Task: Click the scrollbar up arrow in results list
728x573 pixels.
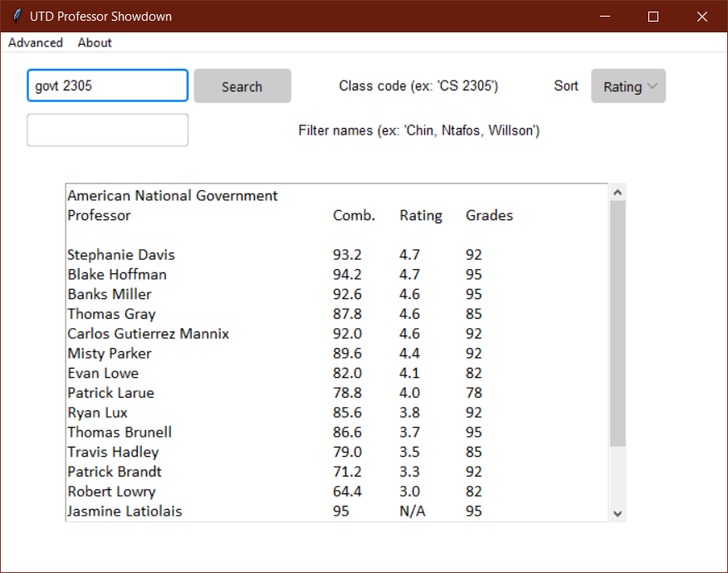Action: 618,192
